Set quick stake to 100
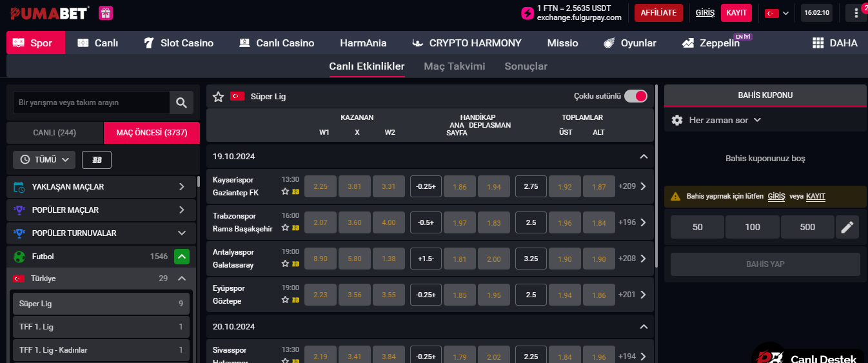 [x=753, y=227]
